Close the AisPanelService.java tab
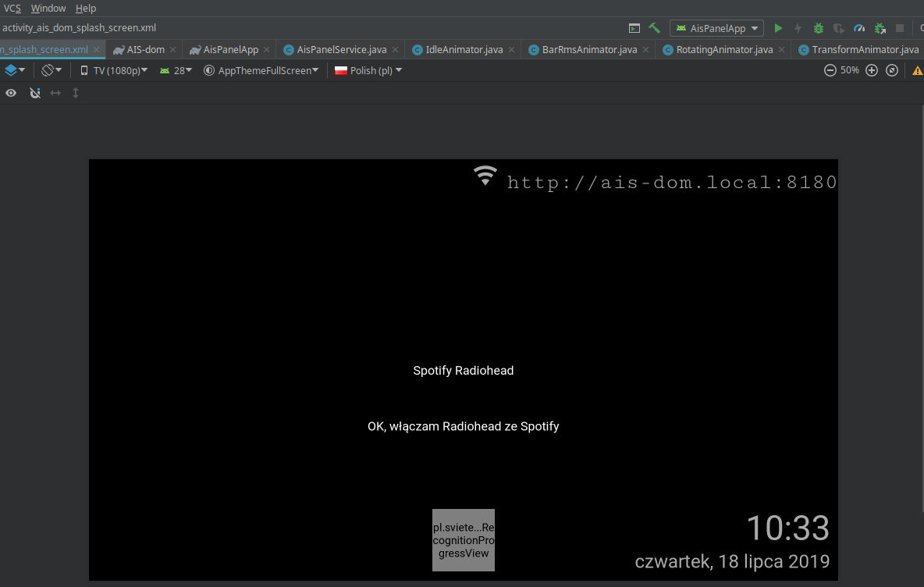Screen dimensions: 924x587 [395, 49]
